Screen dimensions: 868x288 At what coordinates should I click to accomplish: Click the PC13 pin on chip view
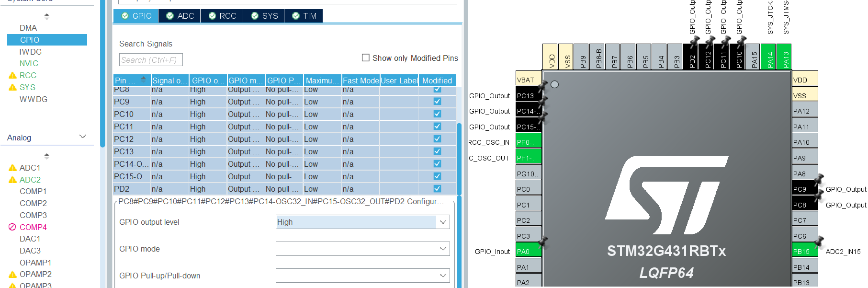pyautogui.click(x=529, y=95)
